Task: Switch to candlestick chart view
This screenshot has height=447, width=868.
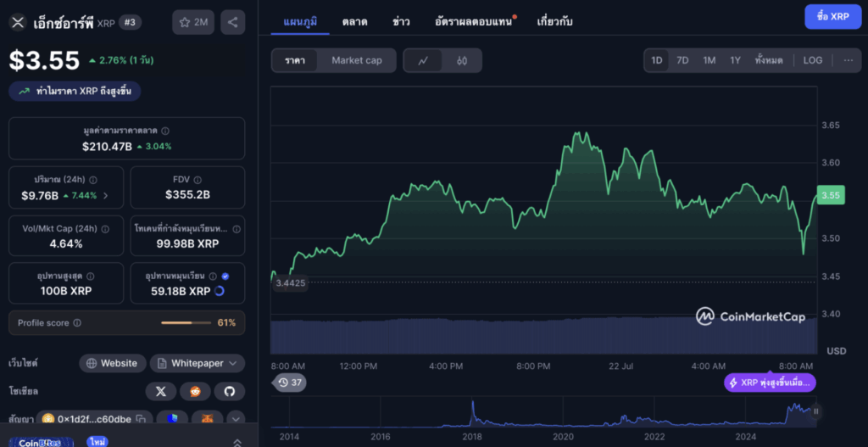Action: [x=462, y=60]
